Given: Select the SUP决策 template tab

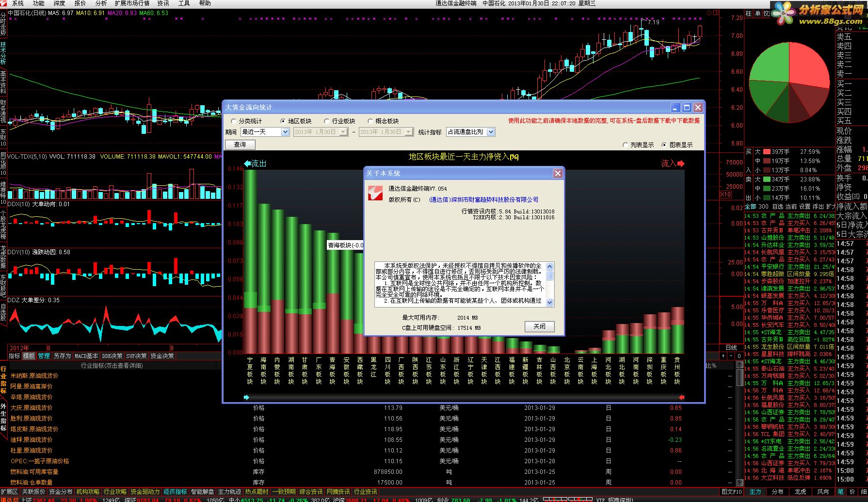Looking at the screenshot, I should coord(137,356).
